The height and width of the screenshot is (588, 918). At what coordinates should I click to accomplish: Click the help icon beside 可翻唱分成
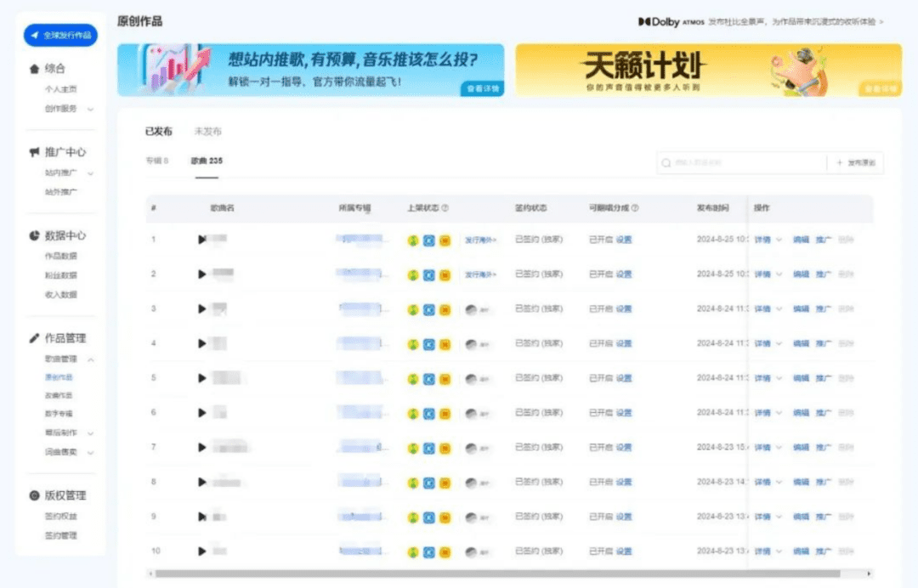click(x=635, y=208)
